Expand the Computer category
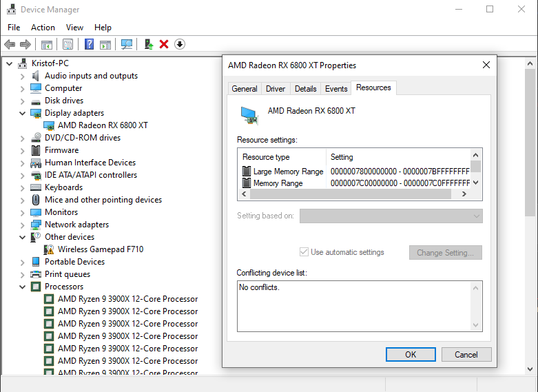Image resolution: width=538 pixels, height=392 pixels. (x=22, y=89)
